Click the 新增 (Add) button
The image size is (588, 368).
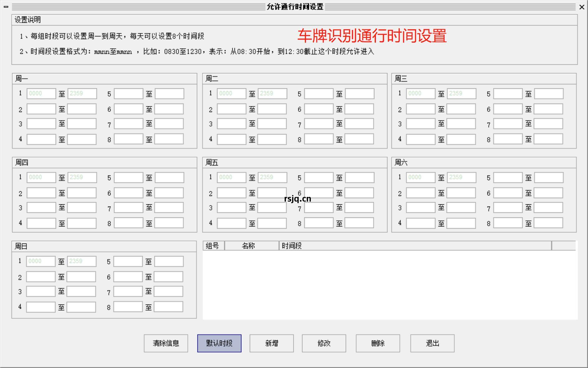271,343
